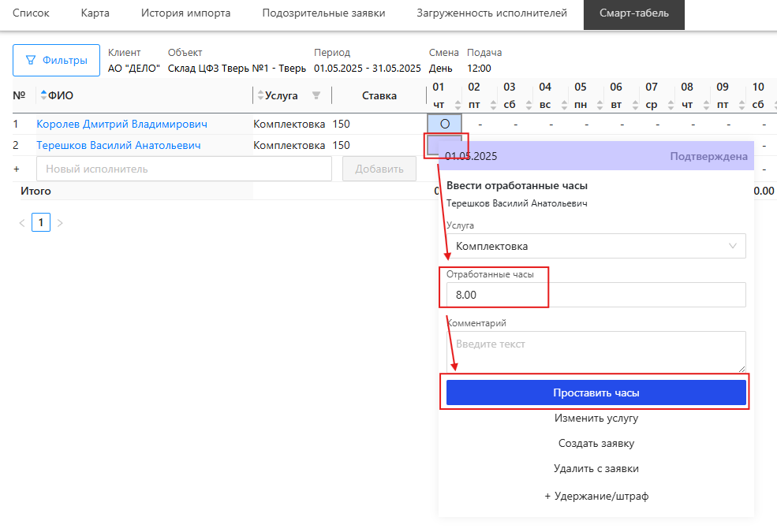The width and height of the screenshot is (777, 532).
Task: Select the Удалить с заявки option
Action: coord(596,468)
